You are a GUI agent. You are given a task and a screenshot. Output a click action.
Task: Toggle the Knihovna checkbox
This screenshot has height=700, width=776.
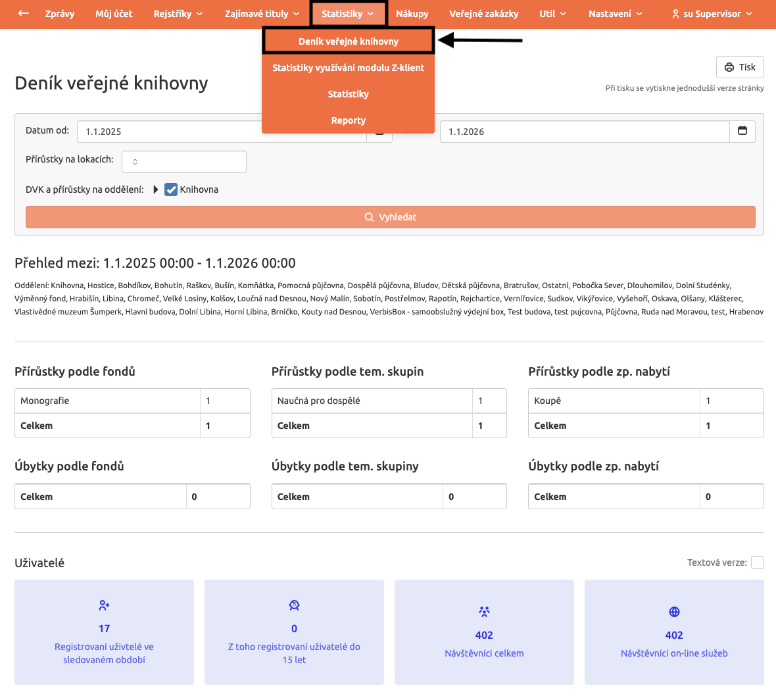coord(171,189)
